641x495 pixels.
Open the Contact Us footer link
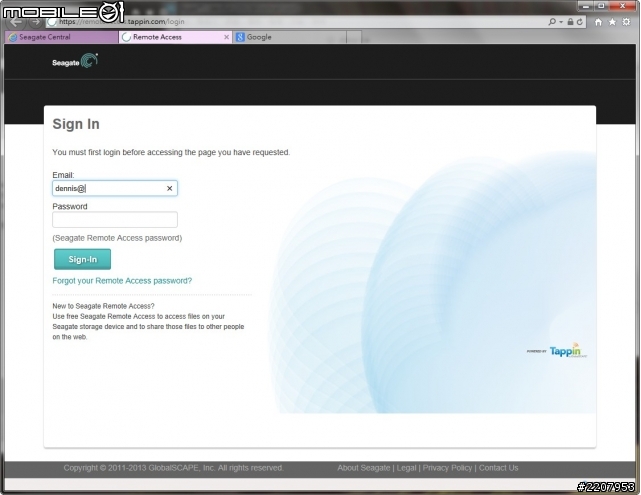[x=498, y=468]
